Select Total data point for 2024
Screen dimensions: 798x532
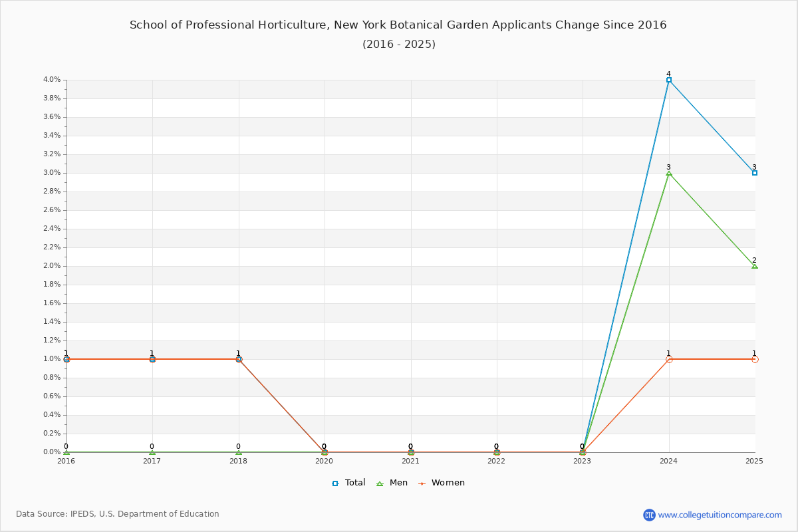(669, 80)
